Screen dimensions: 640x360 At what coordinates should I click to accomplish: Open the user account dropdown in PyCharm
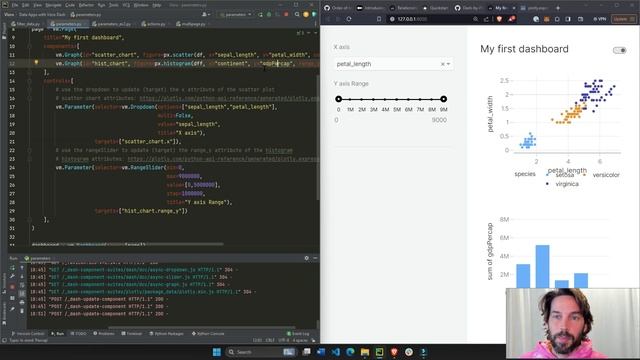pyautogui.click(x=205, y=15)
